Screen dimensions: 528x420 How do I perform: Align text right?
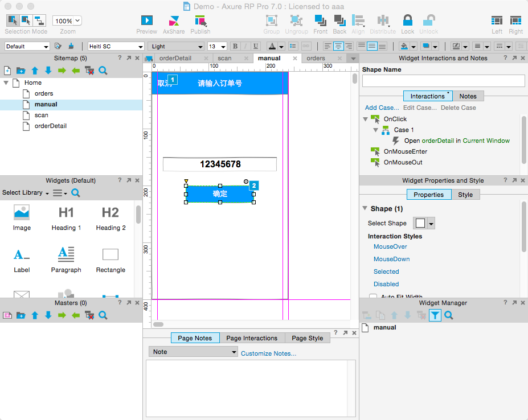(x=349, y=46)
